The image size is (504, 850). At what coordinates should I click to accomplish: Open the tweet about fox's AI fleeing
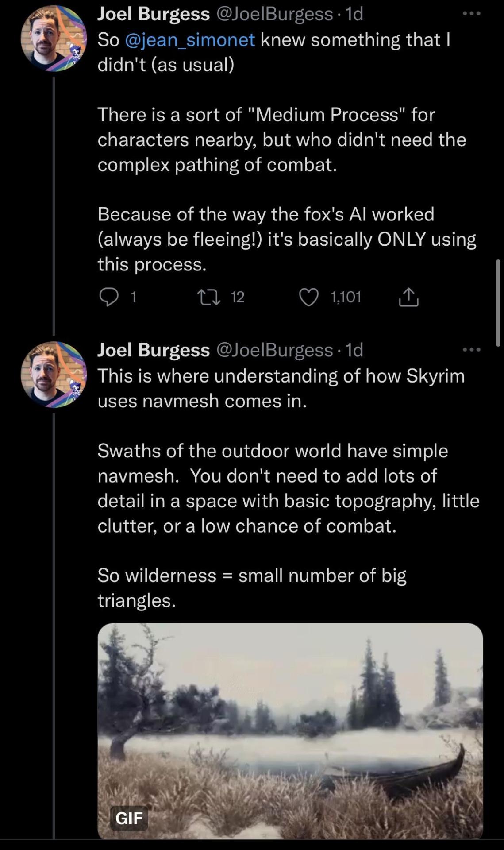[287, 239]
